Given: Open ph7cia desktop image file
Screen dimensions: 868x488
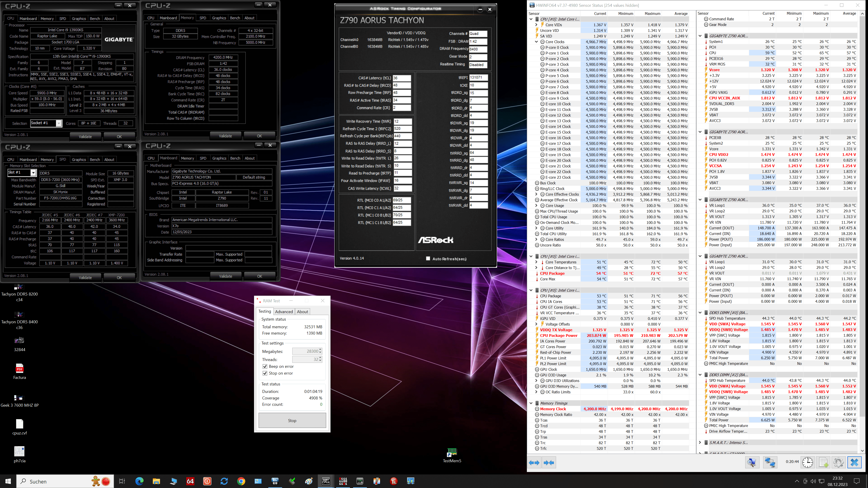Looking at the screenshot, I should coord(19,454).
